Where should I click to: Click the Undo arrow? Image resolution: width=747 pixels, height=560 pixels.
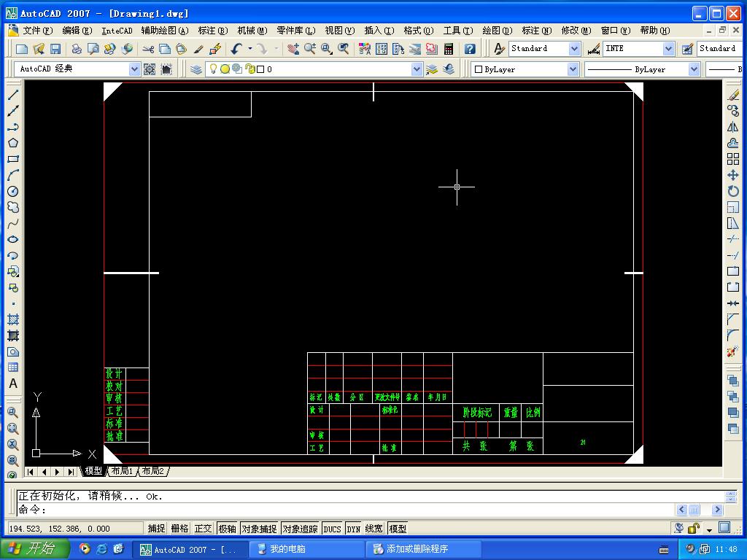236,49
